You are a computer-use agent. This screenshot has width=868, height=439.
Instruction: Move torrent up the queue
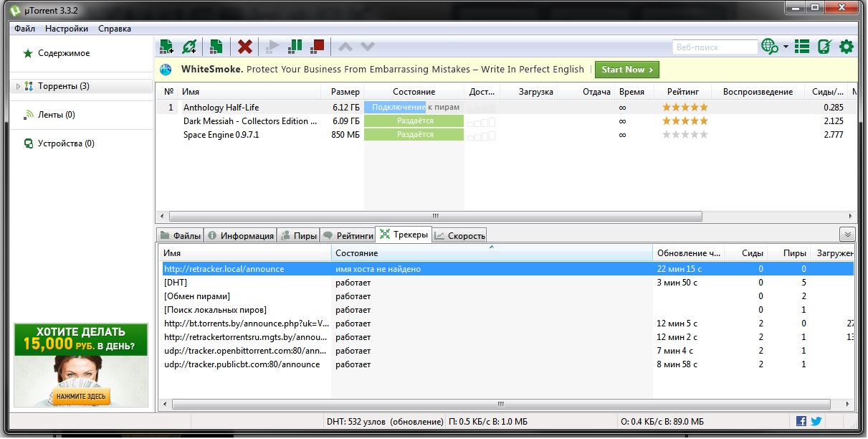pos(345,47)
